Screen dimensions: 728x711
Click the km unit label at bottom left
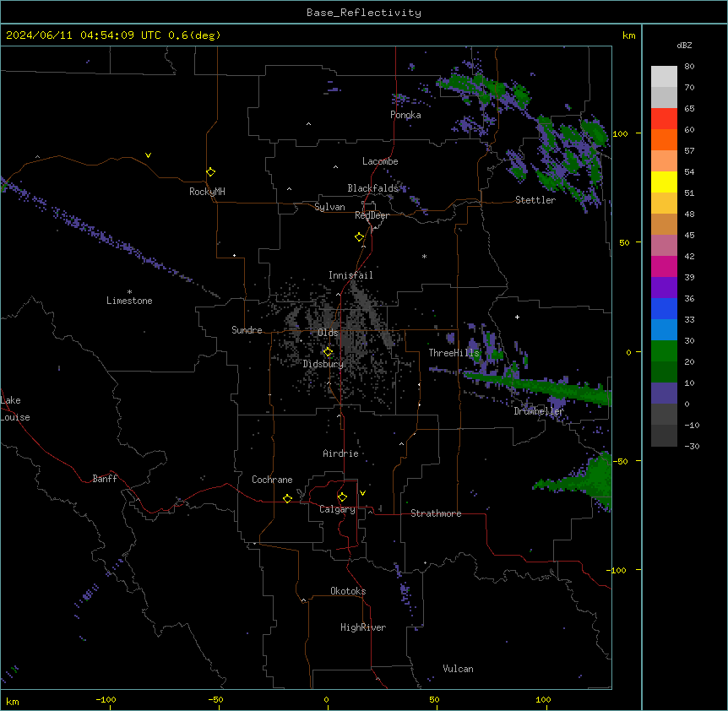13,701
